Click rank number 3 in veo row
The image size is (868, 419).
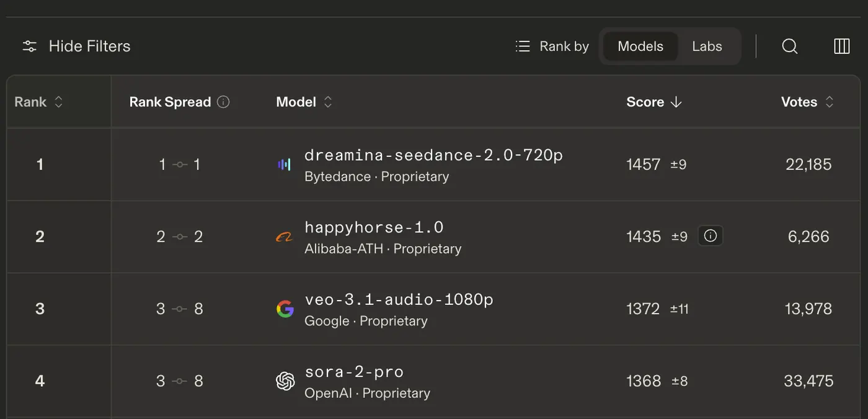pos(40,309)
